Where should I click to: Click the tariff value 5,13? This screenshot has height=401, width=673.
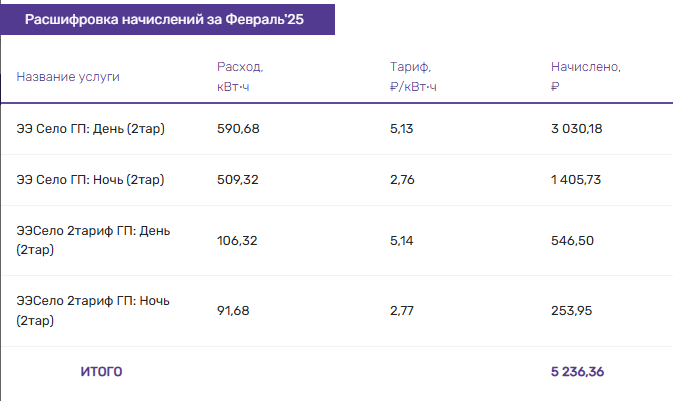tap(401, 129)
